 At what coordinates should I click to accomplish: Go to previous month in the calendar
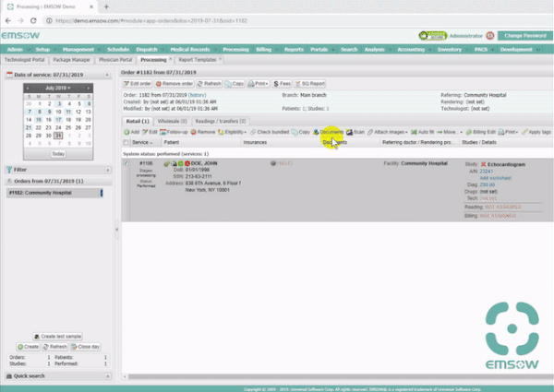(x=28, y=88)
